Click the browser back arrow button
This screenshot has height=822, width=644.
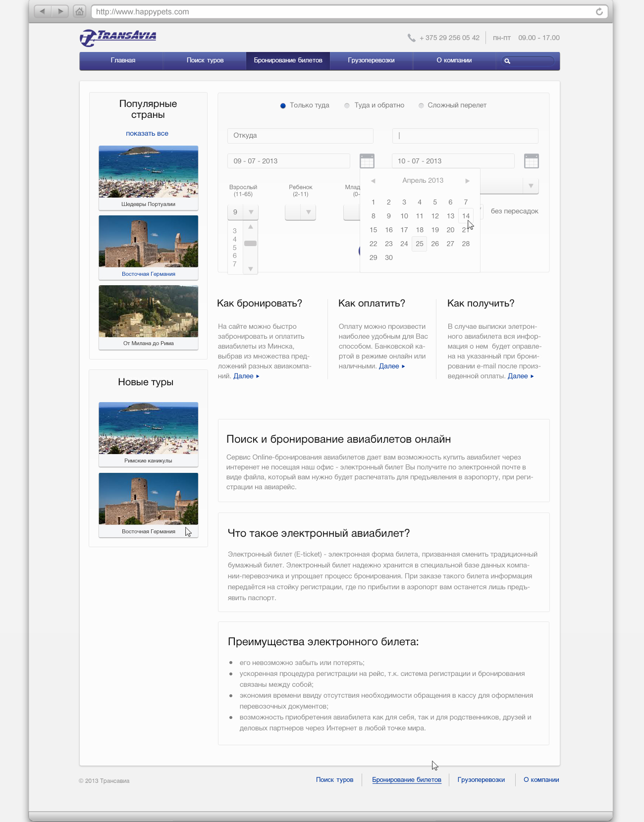point(43,11)
